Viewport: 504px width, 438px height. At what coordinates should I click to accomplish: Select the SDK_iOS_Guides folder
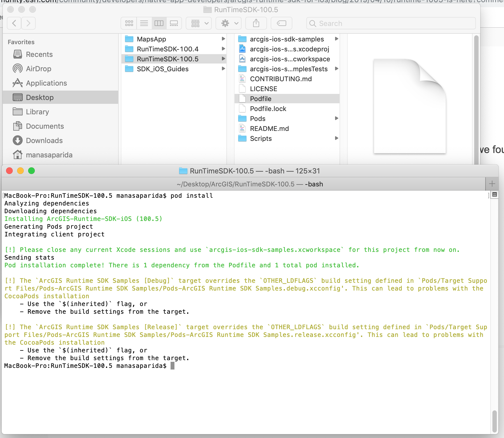(x=174, y=69)
